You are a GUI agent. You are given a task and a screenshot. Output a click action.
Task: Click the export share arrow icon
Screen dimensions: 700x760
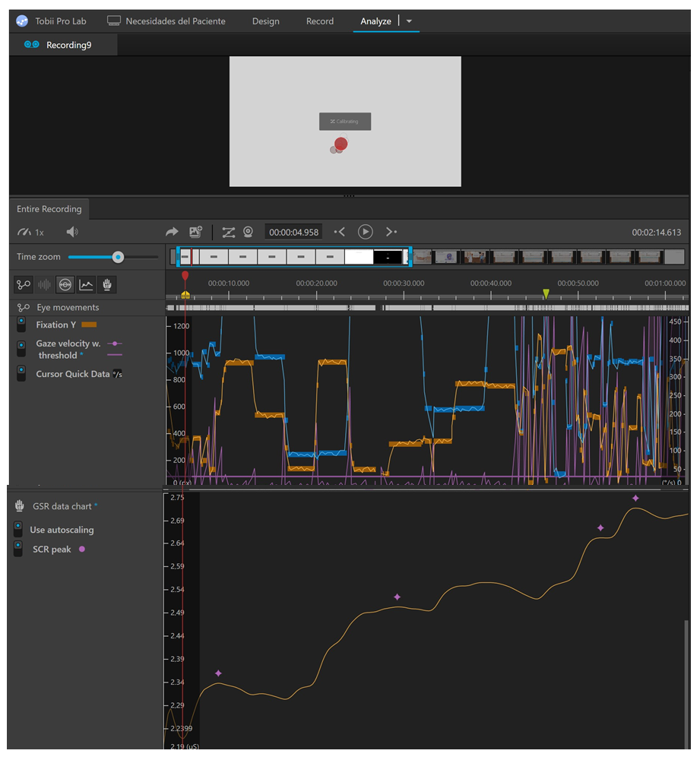(172, 232)
